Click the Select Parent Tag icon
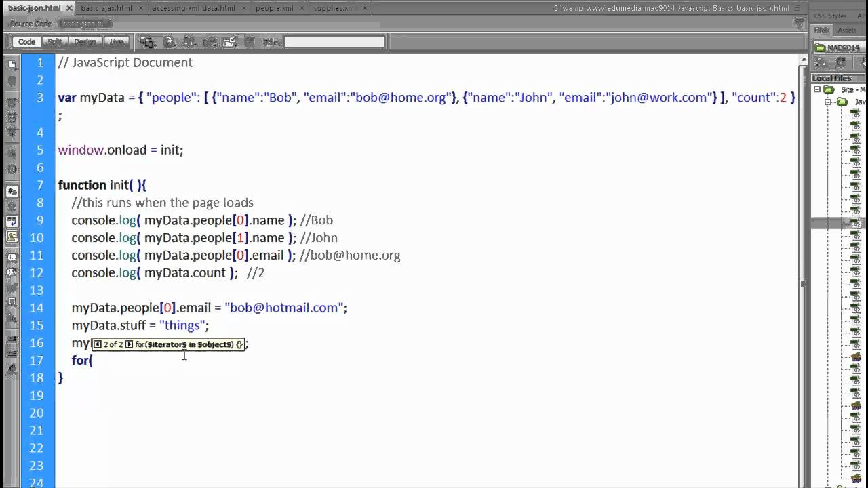 (x=12, y=153)
